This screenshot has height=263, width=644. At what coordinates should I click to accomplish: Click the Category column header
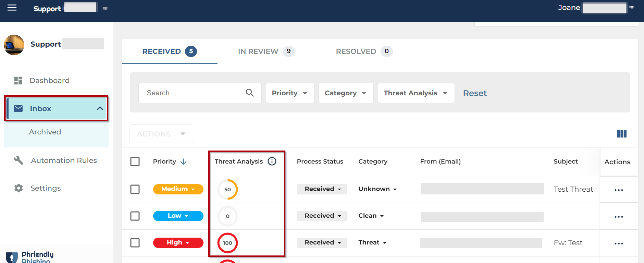pyautogui.click(x=373, y=162)
